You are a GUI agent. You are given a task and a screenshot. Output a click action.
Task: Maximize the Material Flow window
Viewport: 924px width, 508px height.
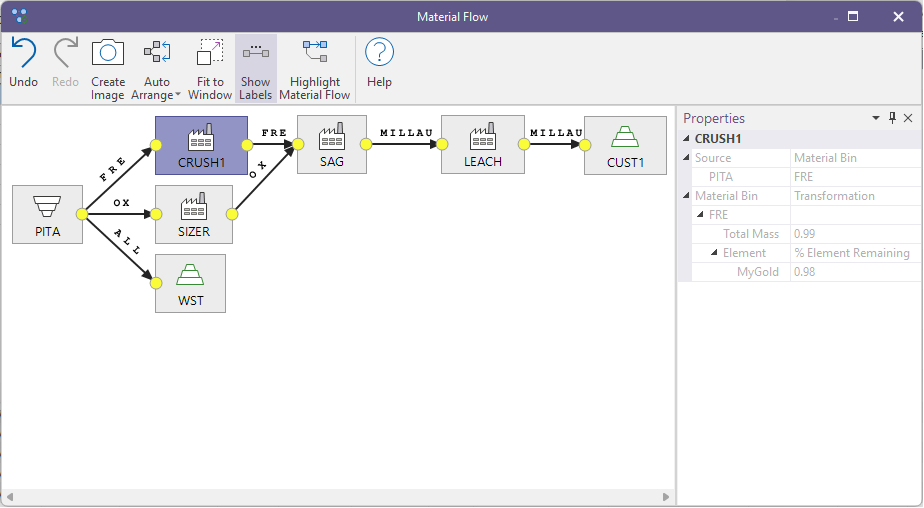click(x=853, y=17)
